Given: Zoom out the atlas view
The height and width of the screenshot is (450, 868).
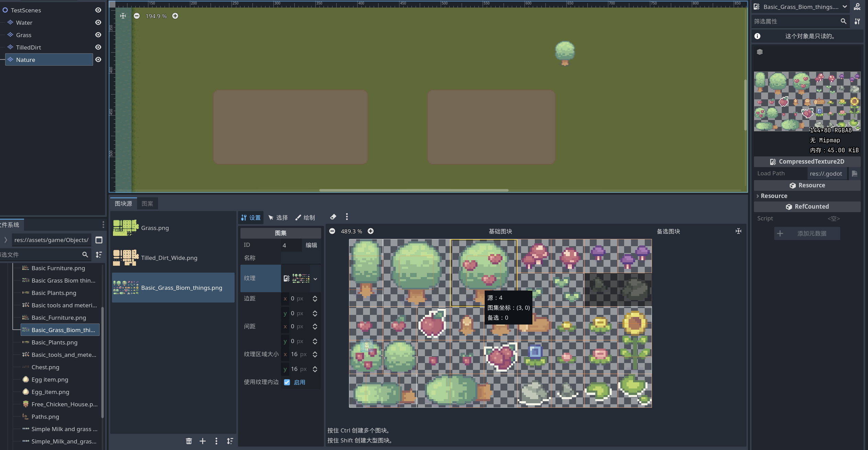Looking at the screenshot, I should 332,231.
